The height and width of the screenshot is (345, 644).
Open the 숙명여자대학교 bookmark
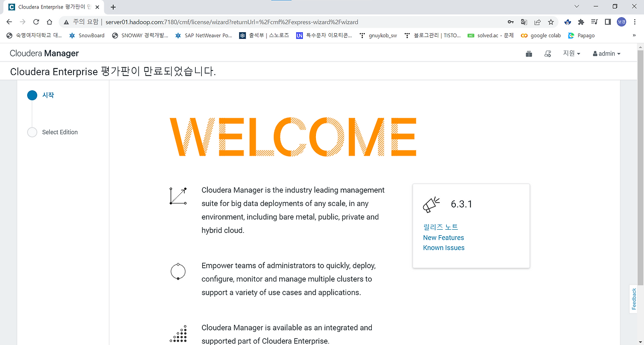pos(34,36)
